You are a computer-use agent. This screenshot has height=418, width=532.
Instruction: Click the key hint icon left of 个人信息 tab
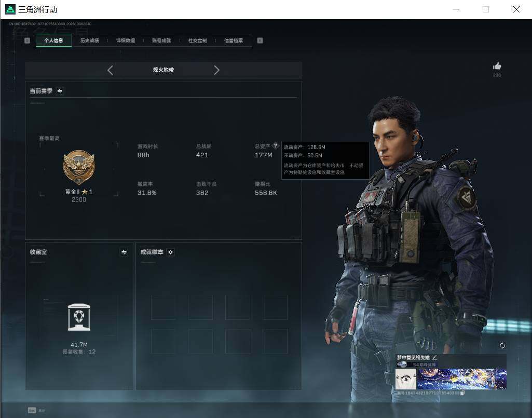(x=27, y=41)
